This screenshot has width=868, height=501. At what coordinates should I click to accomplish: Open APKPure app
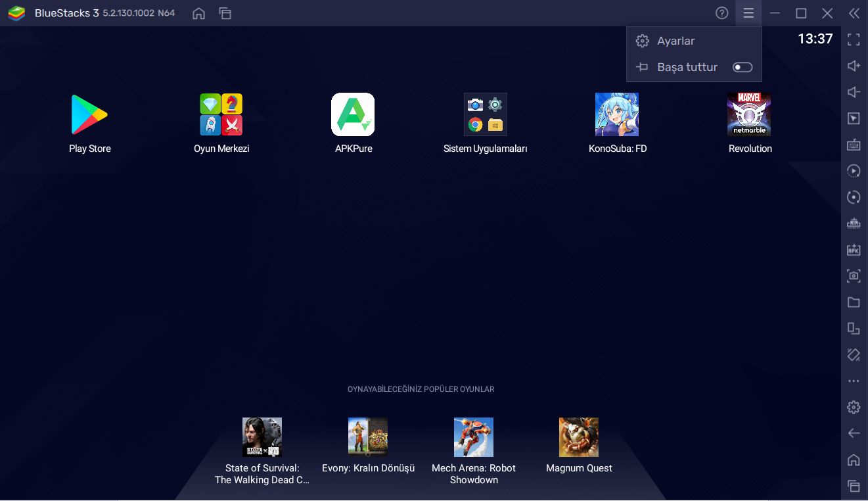pos(353,114)
